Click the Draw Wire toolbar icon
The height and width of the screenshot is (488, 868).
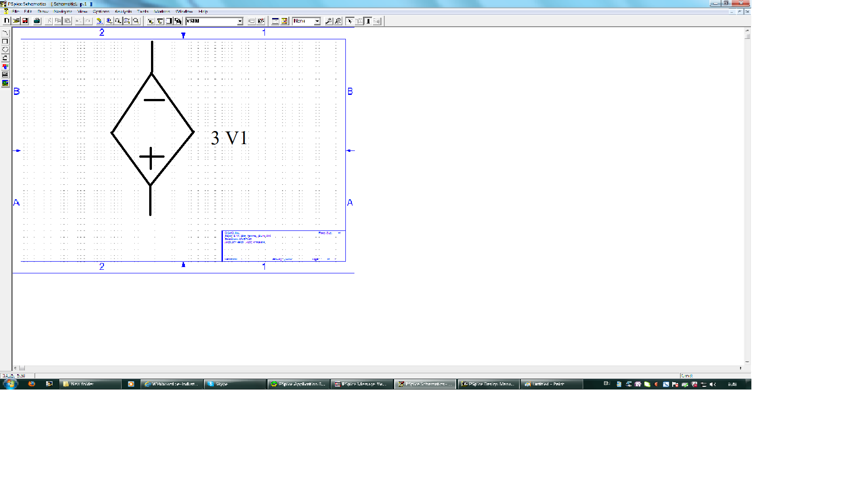[x=151, y=21]
